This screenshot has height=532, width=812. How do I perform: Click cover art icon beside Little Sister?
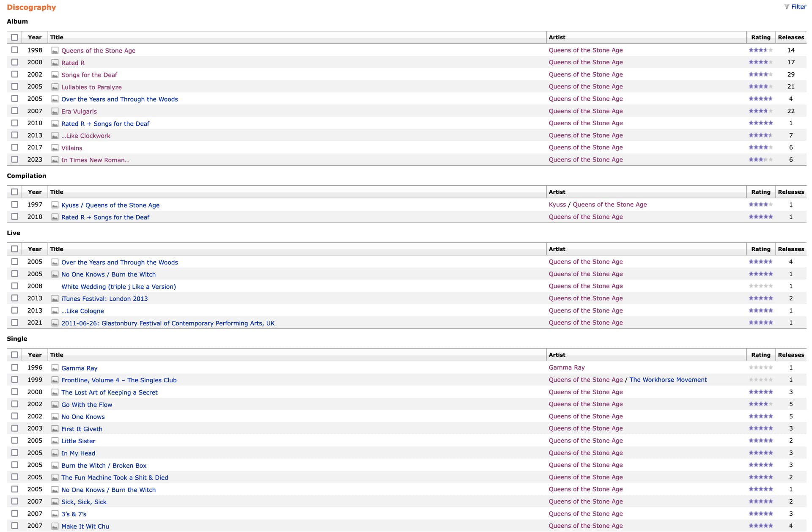click(x=55, y=441)
